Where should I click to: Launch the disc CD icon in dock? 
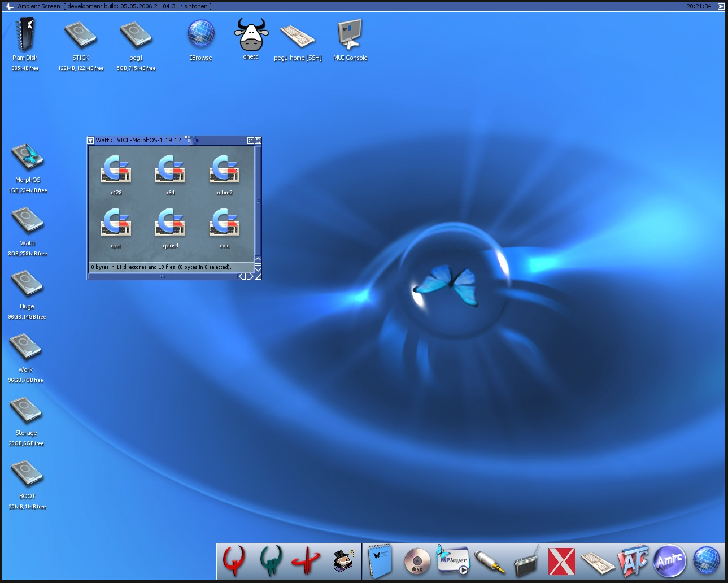point(417,562)
